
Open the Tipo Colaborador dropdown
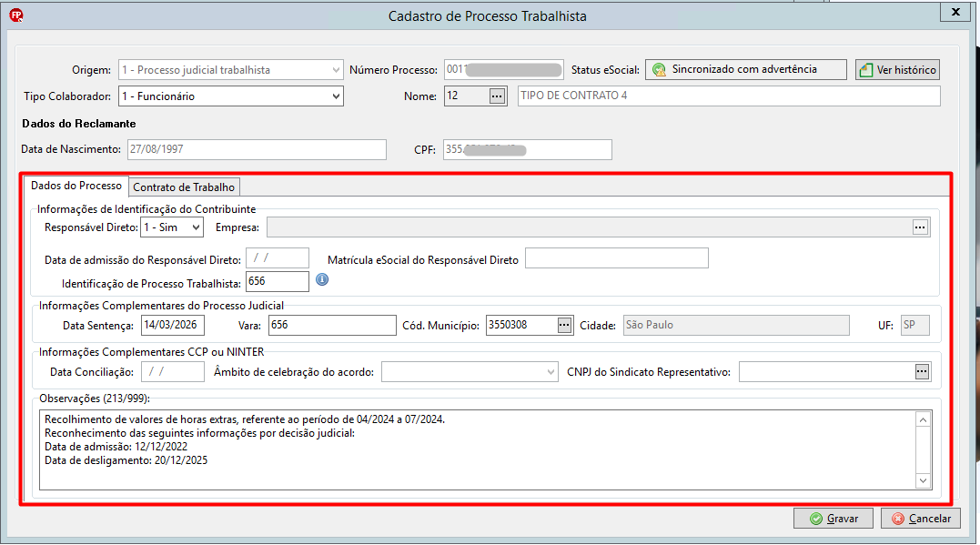coord(337,96)
